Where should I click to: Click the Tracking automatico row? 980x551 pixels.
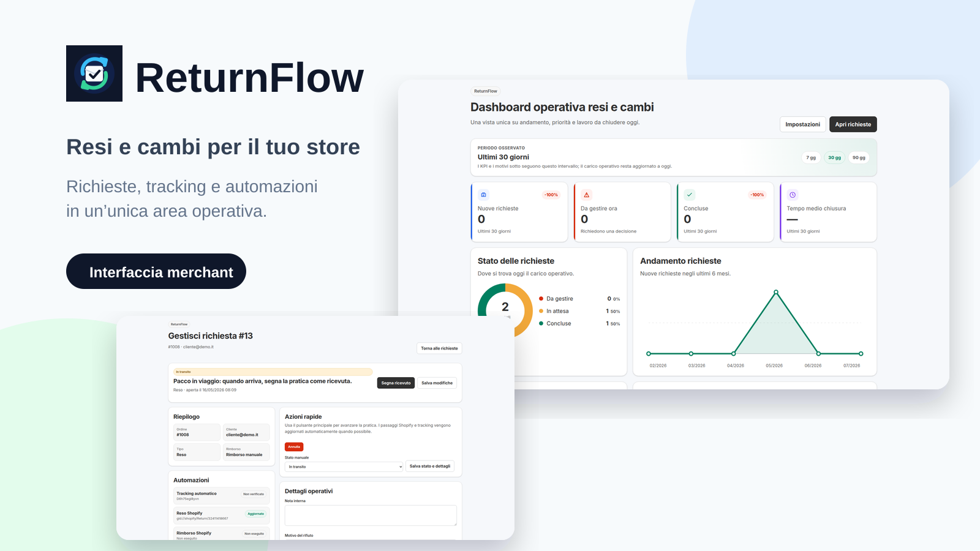tap(222, 496)
